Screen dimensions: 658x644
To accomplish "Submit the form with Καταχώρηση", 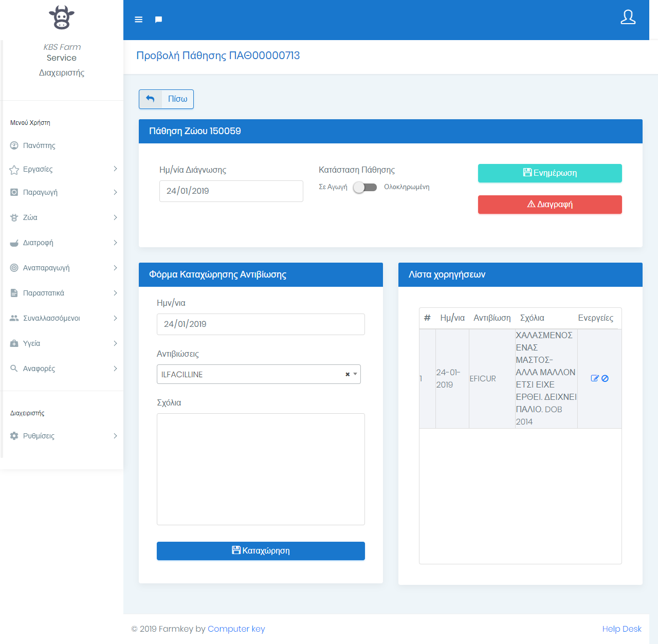I will [261, 551].
